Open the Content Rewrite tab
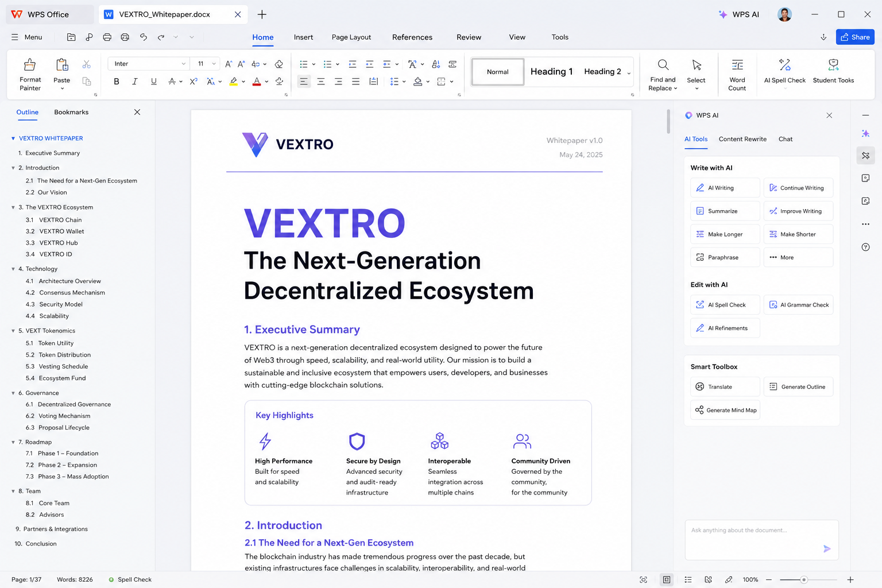Viewport: 882px width, 588px height. (742, 139)
